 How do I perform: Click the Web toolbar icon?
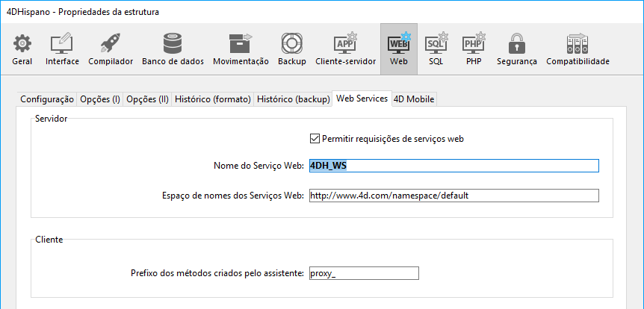click(x=399, y=45)
